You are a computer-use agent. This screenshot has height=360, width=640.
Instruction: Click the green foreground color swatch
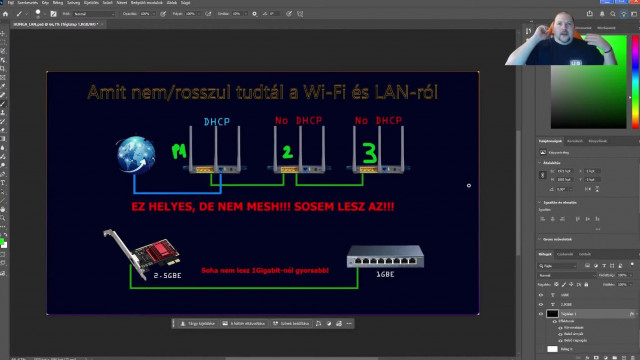pos(2,242)
